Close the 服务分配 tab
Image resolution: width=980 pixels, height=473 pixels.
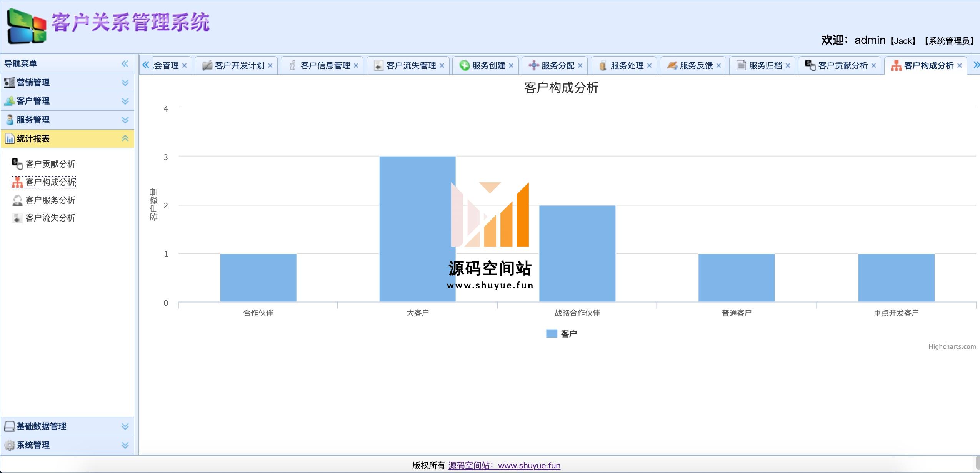pos(580,66)
